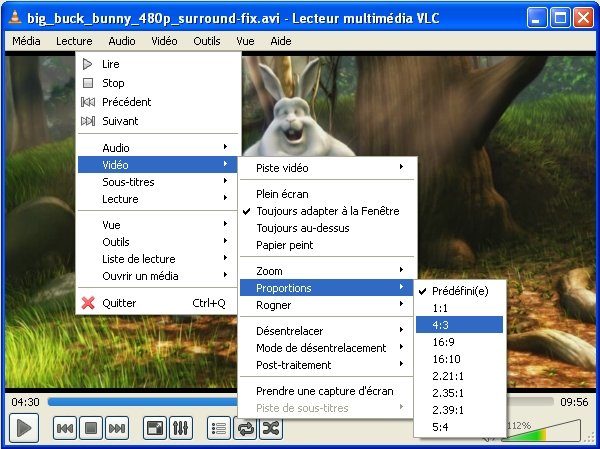Open the Outils menu in menu bar
The image size is (600, 449).
207,41
